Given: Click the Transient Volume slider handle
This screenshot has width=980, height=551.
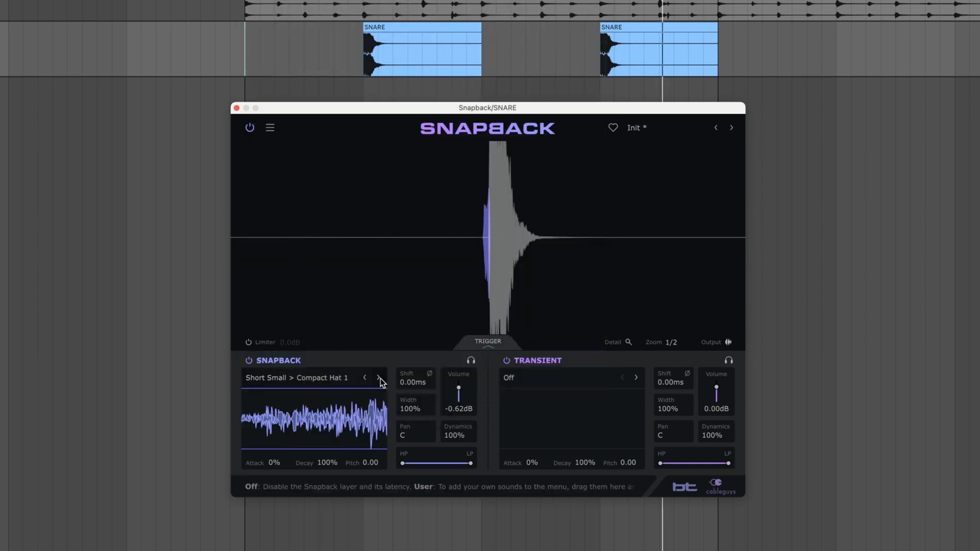Looking at the screenshot, I should tap(716, 387).
